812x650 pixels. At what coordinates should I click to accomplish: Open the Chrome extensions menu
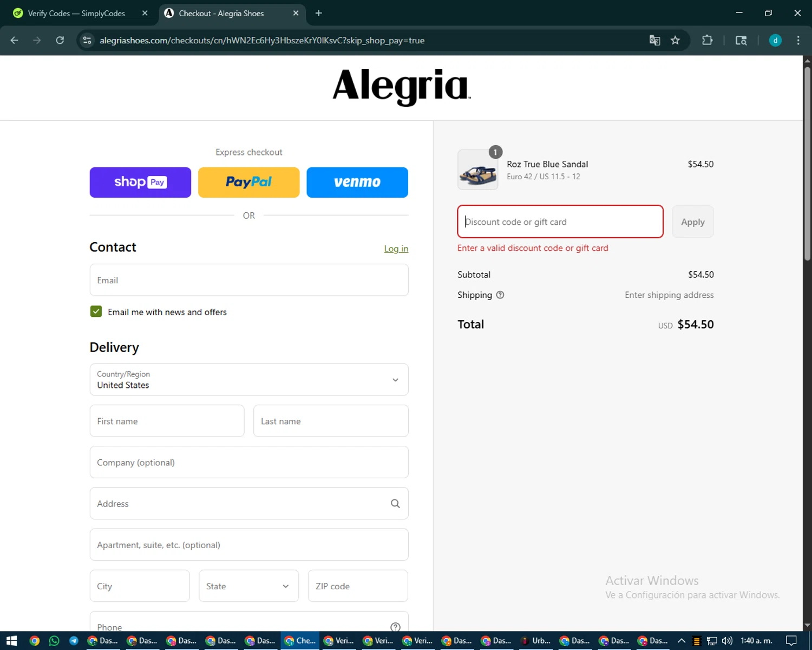click(707, 40)
